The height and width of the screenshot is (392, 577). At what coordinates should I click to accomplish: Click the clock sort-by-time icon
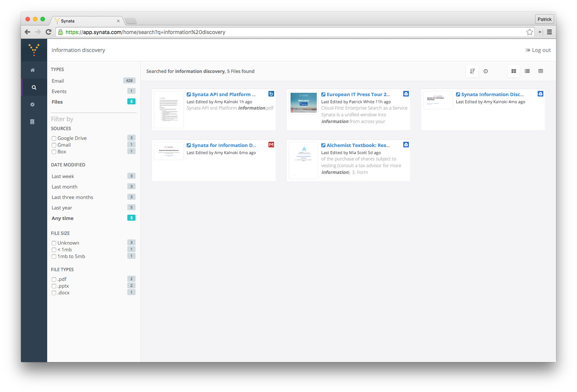click(486, 71)
